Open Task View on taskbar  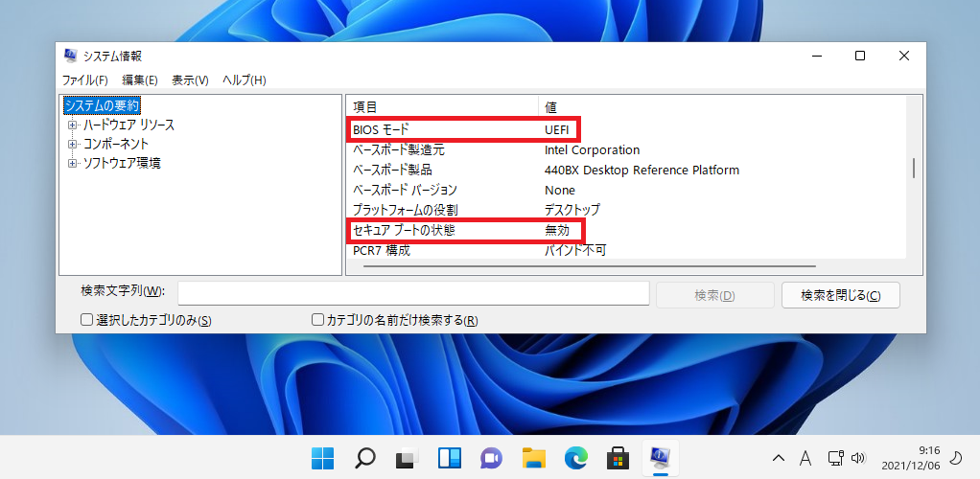tap(407, 459)
